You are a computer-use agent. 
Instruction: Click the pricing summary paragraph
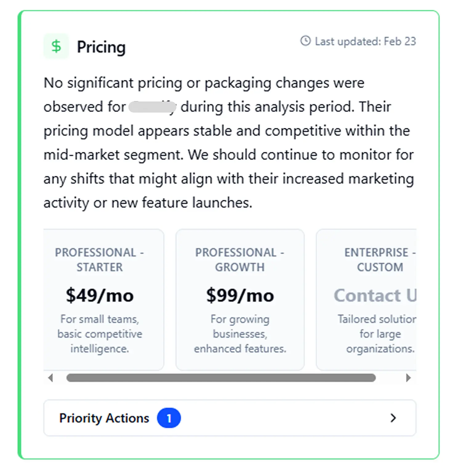pos(228,143)
